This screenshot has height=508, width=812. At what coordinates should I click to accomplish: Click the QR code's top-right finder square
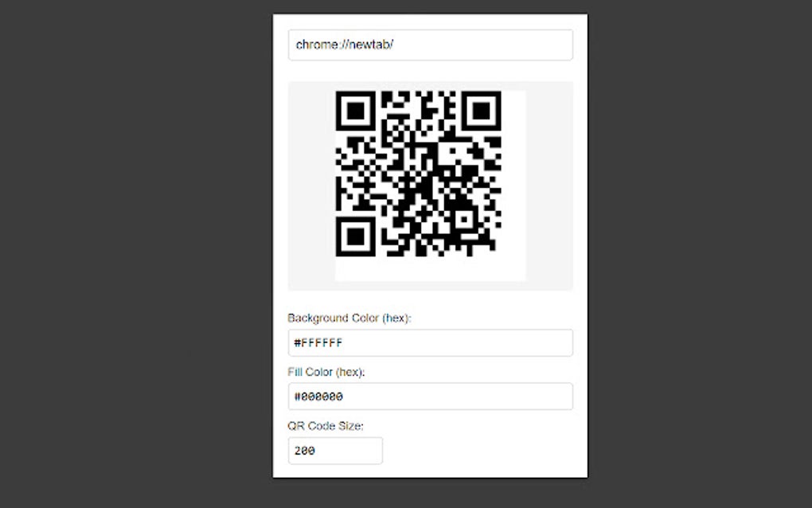pos(482,111)
